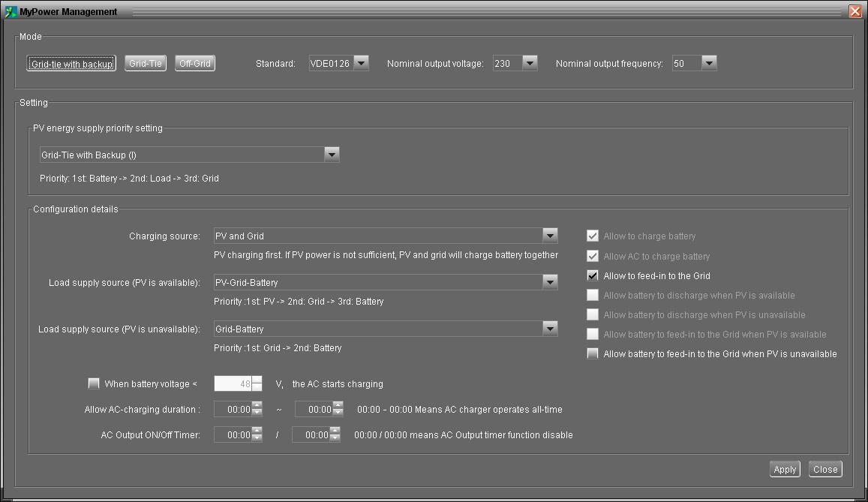Open Load supply source (PV is unavailable) dropdown
This screenshot has width=868, height=502.
[550, 329]
